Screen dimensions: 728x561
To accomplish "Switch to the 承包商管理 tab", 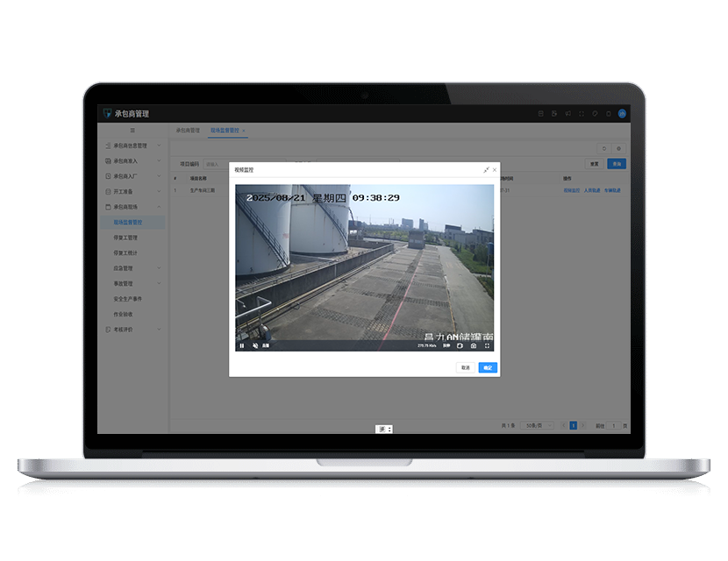I will [188, 130].
